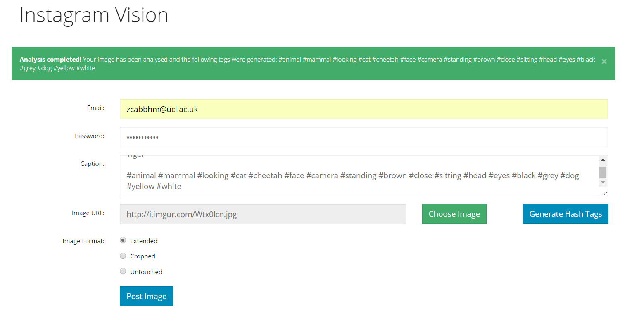This screenshot has height=323, width=644.
Task: Click the caption resize handle
Action: point(605,193)
